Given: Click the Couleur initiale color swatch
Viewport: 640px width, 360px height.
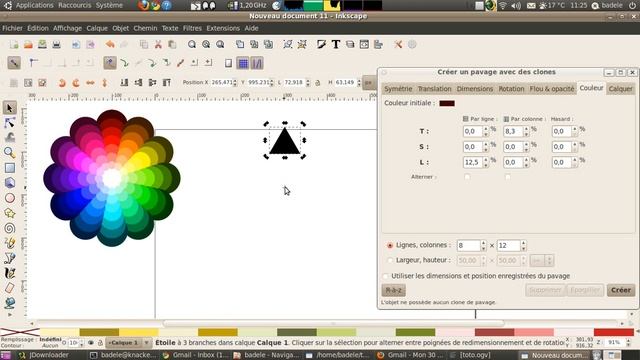Looking at the screenshot, I should tap(447, 103).
